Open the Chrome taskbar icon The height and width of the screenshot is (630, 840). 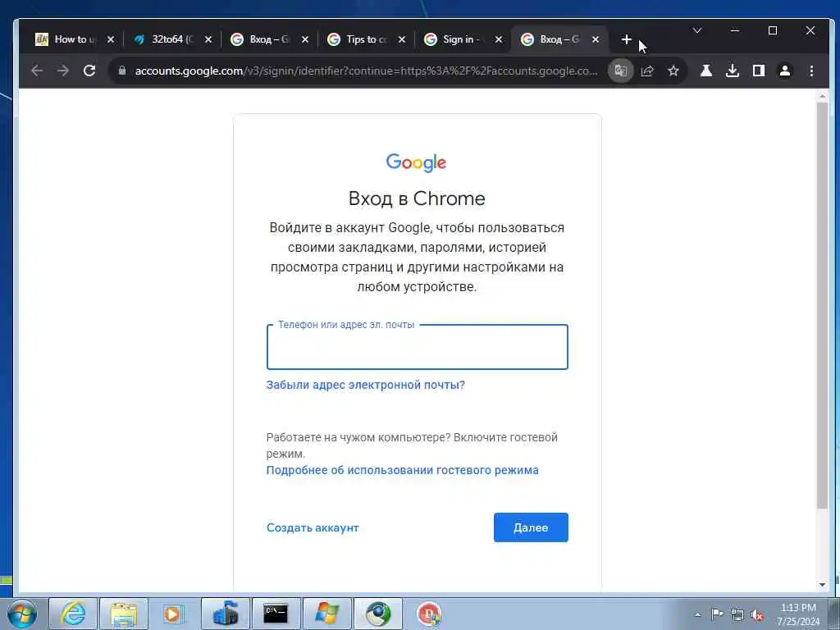tap(378, 614)
